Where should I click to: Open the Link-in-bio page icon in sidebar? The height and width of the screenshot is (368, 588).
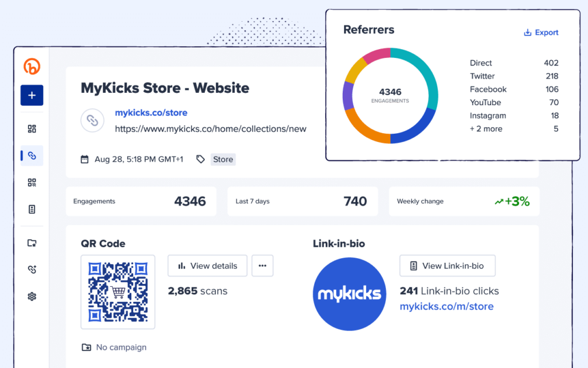pyautogui.click(x=32, y=209)
